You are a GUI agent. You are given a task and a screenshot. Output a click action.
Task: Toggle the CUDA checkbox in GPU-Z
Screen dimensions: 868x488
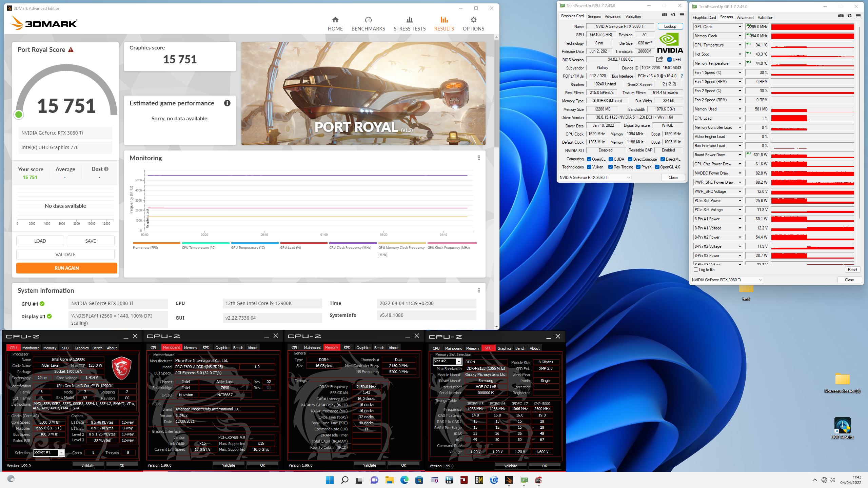coord(611,159)
